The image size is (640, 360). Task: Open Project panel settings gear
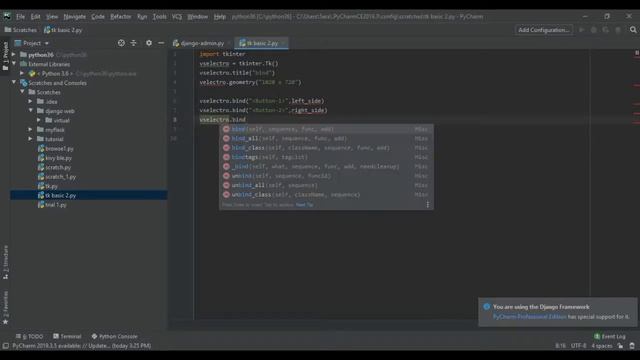pyautogui.click(x=149, y=43)
